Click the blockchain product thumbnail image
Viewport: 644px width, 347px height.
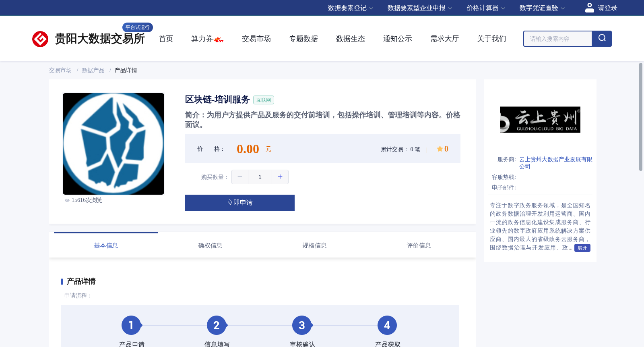click(114, 144)
